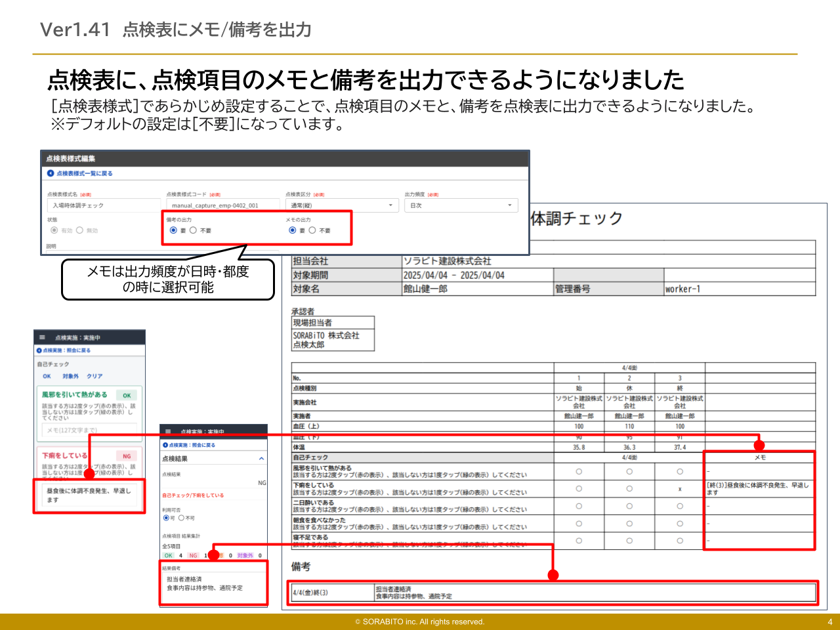
Task: Click the green OK count badge in 結果集計
Action: pos(168,556)
